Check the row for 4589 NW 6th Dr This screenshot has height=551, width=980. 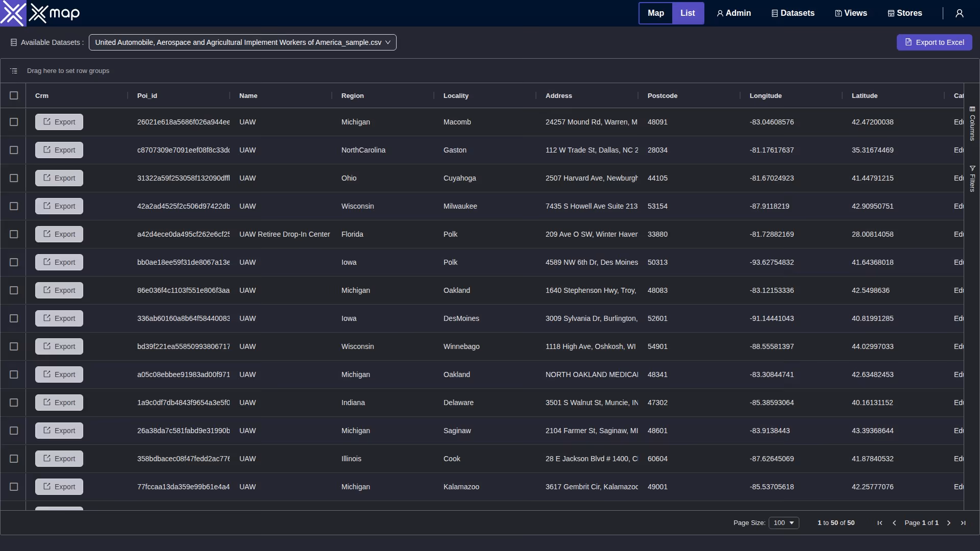point(14,262)
